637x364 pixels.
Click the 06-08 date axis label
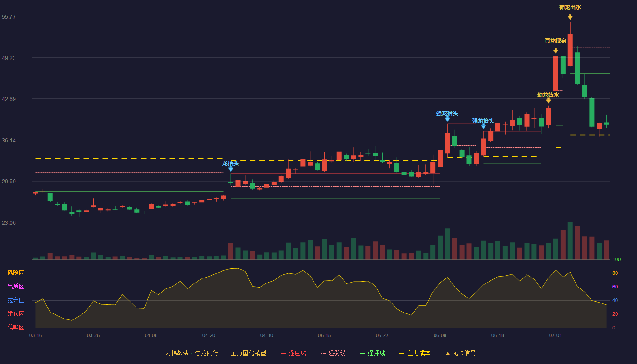click(x=440, y=335)
